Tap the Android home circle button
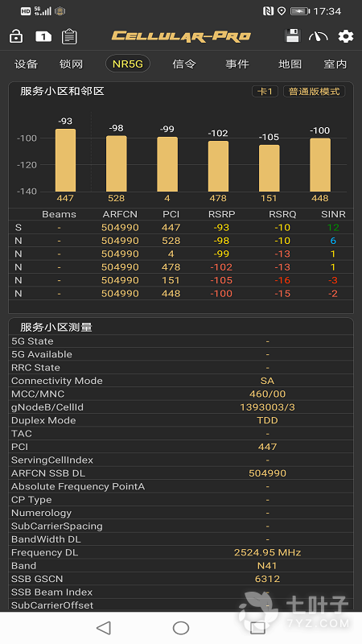This screenshot has height=644, width=362. [x=181, y=628]
